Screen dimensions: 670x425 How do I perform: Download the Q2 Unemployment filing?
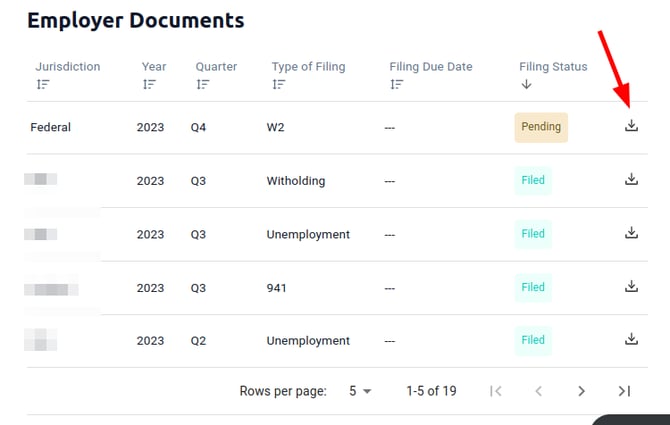631,340
